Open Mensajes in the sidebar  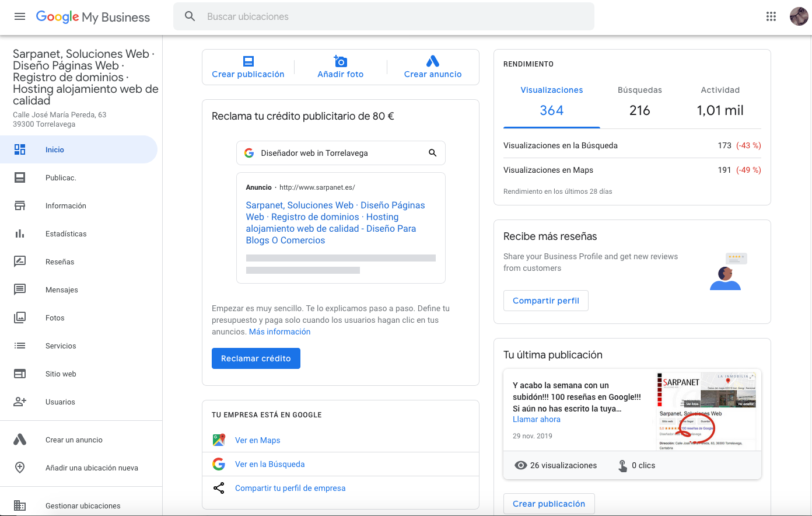(79, 290)
